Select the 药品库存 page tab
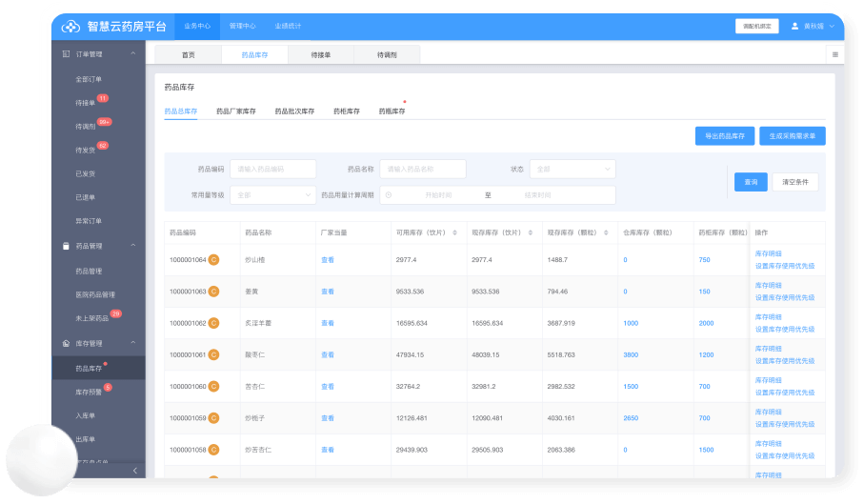 click(254, 54)
